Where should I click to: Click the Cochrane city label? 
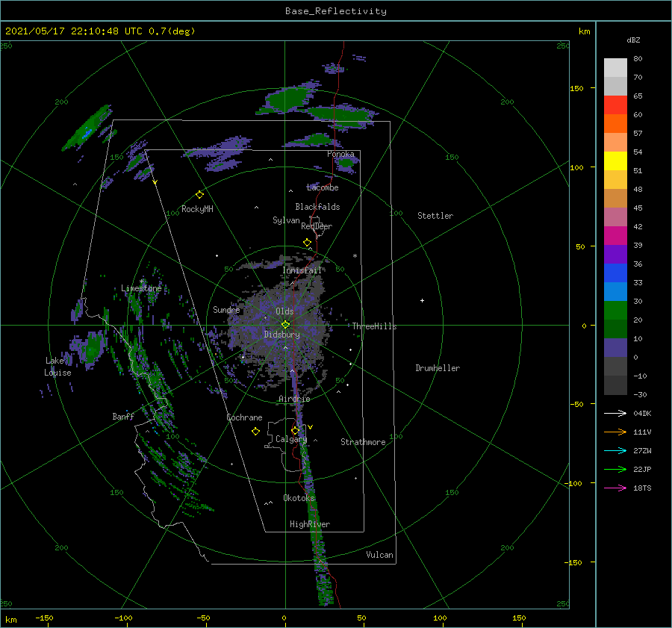pos(244,417)
